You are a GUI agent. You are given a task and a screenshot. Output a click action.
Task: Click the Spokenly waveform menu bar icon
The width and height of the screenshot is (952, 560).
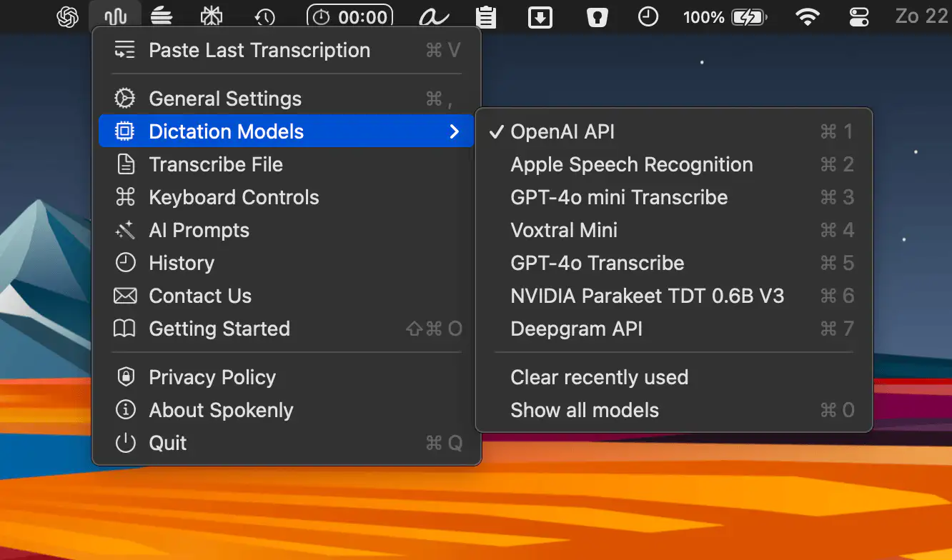coord(115,16)
